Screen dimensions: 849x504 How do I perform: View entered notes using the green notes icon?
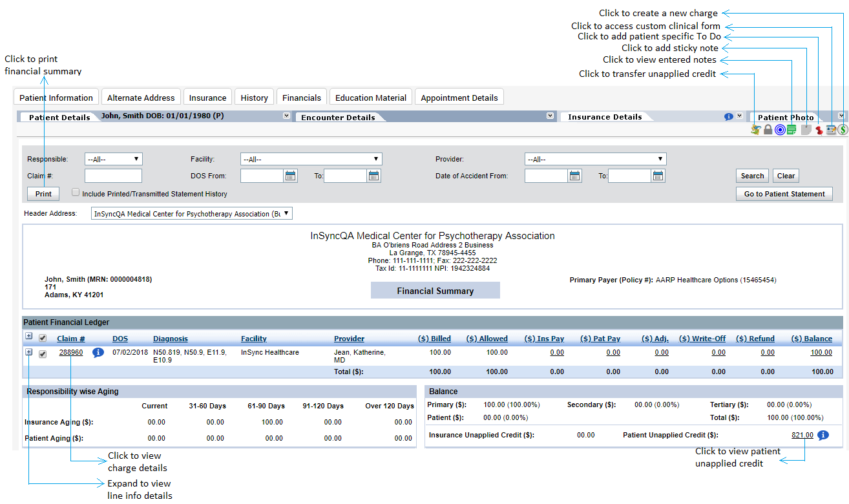(x=791, y=129)
